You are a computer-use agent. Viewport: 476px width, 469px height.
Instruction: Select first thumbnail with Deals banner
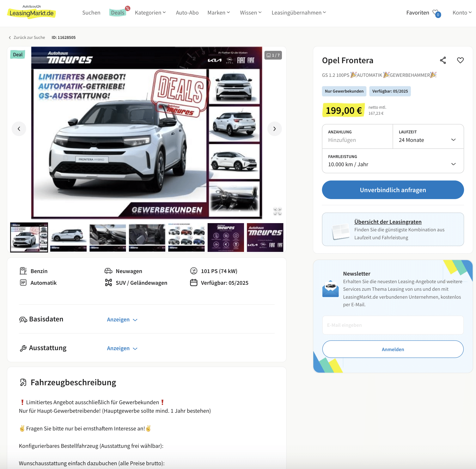(x=29, y=237)
